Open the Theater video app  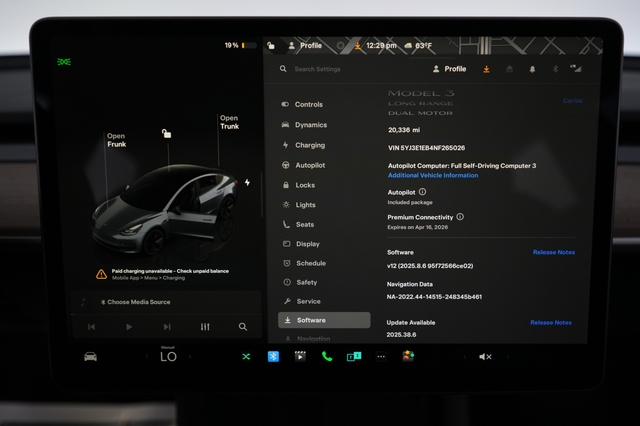pos(300,356)
